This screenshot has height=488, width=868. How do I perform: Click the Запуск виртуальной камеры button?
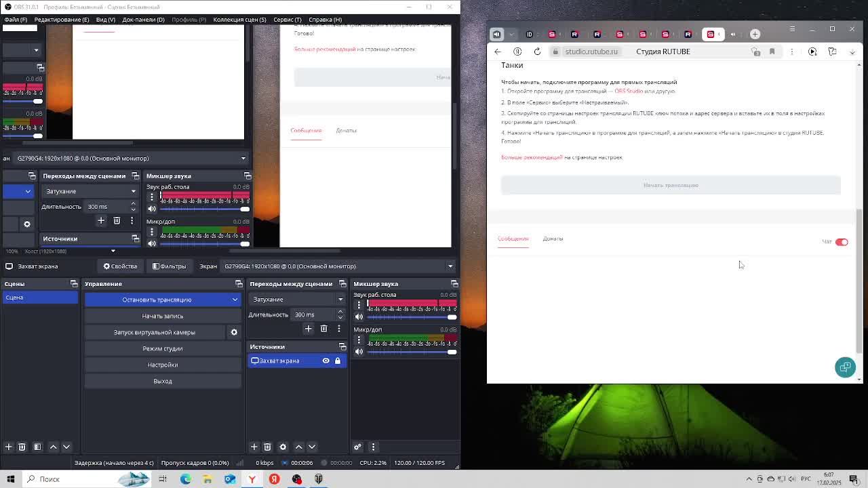pyautogui.click(x=155, y=332)
